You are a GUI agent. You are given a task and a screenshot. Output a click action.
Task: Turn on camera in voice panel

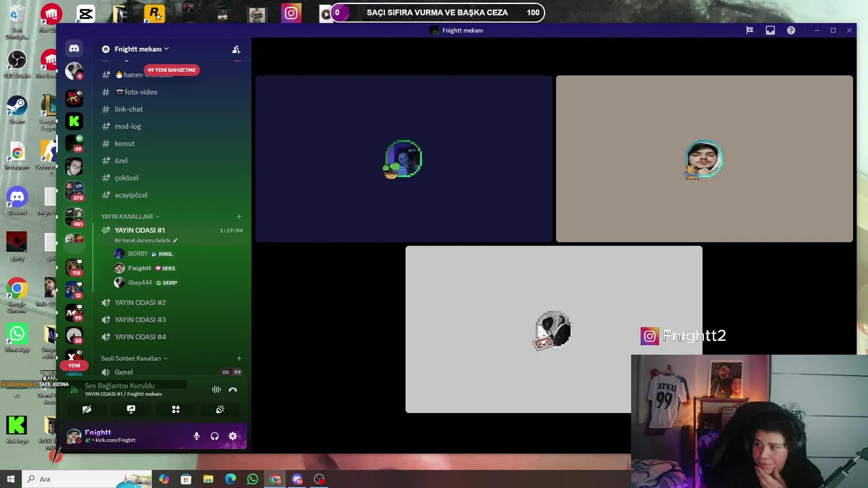tap(87, 409)
